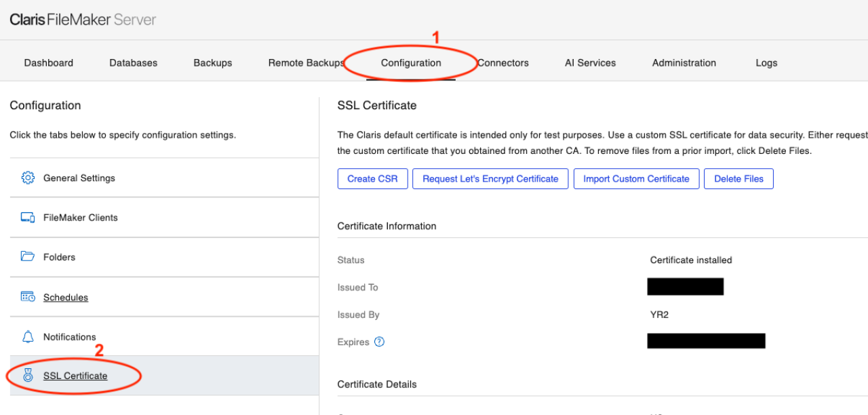The height and width of the screenshot is (415, 868).
Task: Open the Connectors tab
Action: click(503, 62)
